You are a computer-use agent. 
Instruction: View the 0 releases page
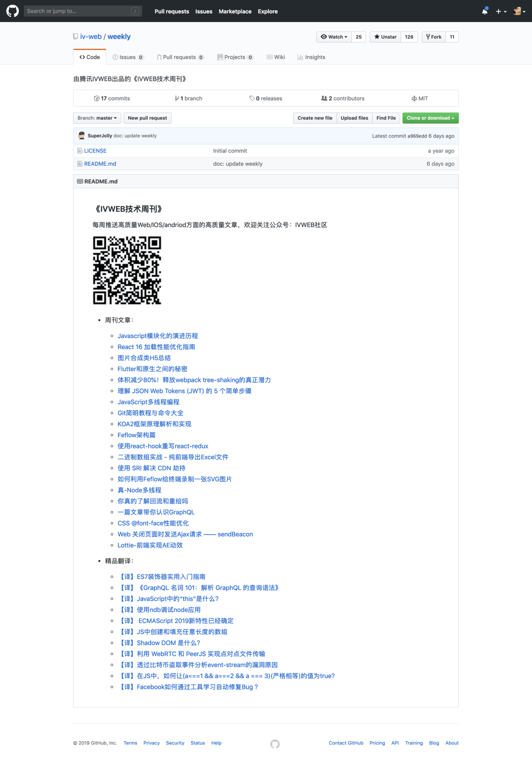tap(266, 99)
